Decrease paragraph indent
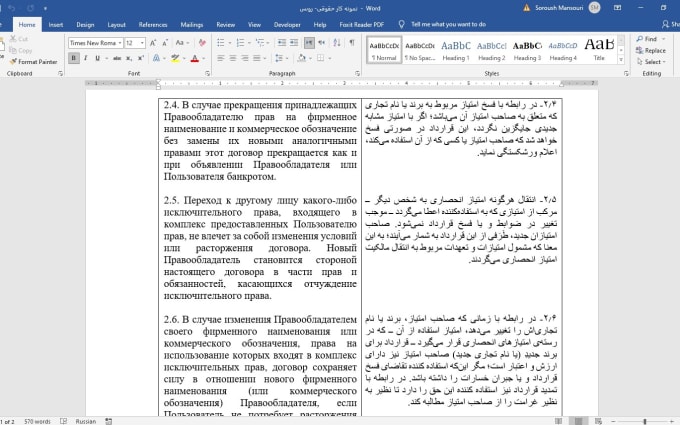The height and width of the screenshot is (425, 680). (x=282, y=42)
